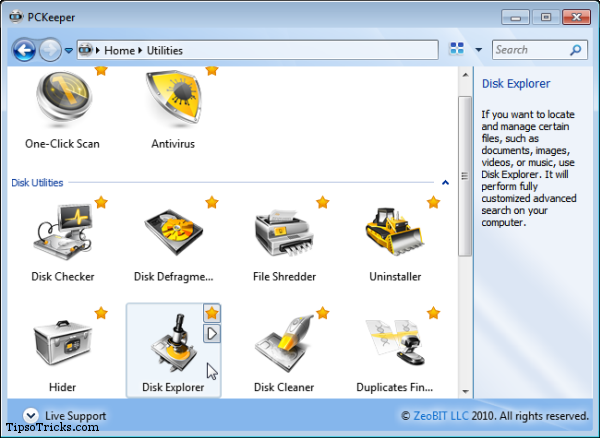Toggle favorite star for One-Click Scan
The width and height of the screenshot is (600, 438).
(101, 70)
